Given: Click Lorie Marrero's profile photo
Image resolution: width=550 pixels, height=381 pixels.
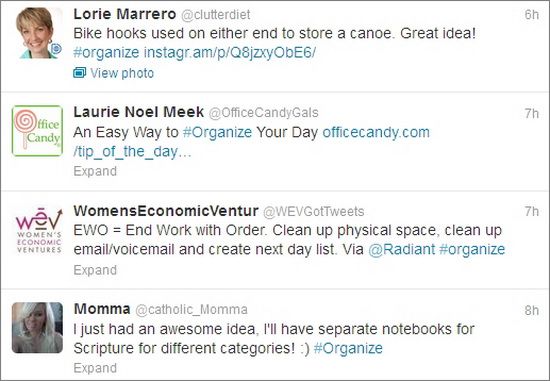Looking at the screenshot, I should click(38, 32).
